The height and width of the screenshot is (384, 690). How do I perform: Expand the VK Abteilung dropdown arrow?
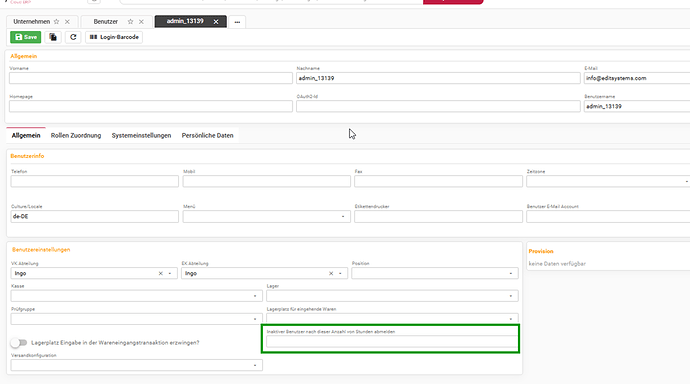[x=170, y=274]
